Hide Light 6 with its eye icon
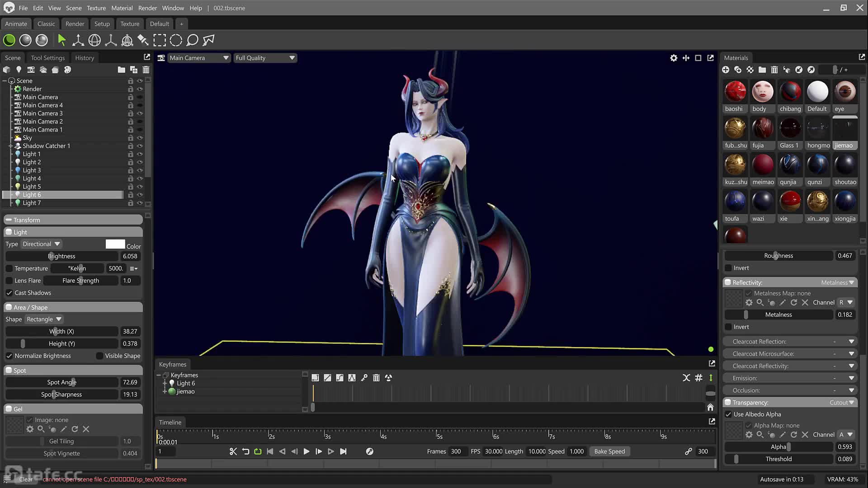Viewport: 868px width, 488px height. 140,195
